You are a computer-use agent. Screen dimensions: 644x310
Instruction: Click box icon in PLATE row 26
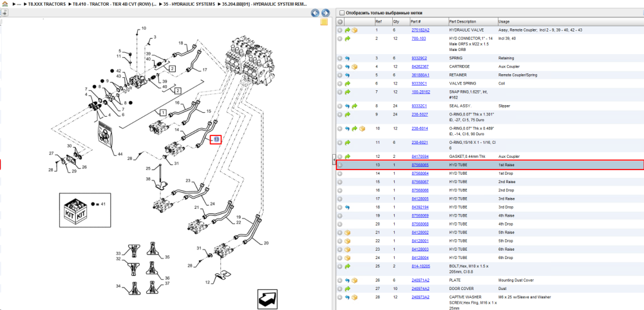[354, 280]
